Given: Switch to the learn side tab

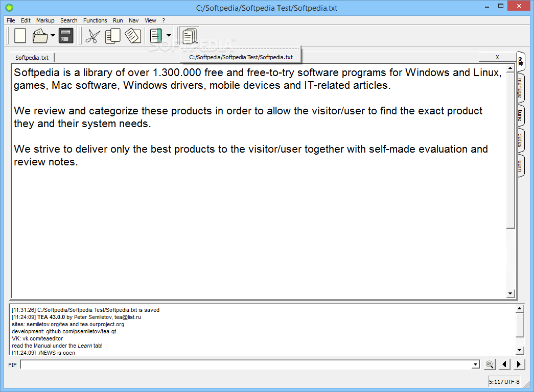Looking at the screenshot, I should tap(521, 166).
